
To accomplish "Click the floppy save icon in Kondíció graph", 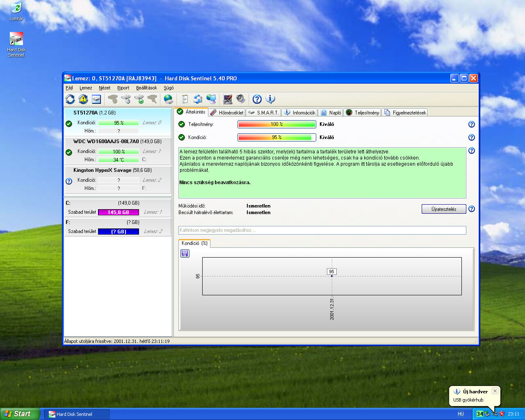I will click(x=185, y=253).
